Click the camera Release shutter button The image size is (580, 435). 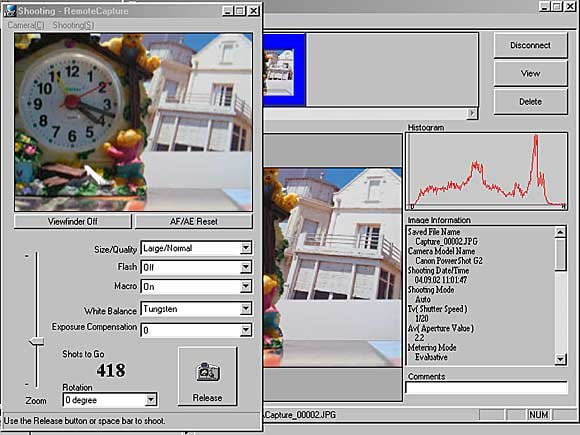pos(207,376)
